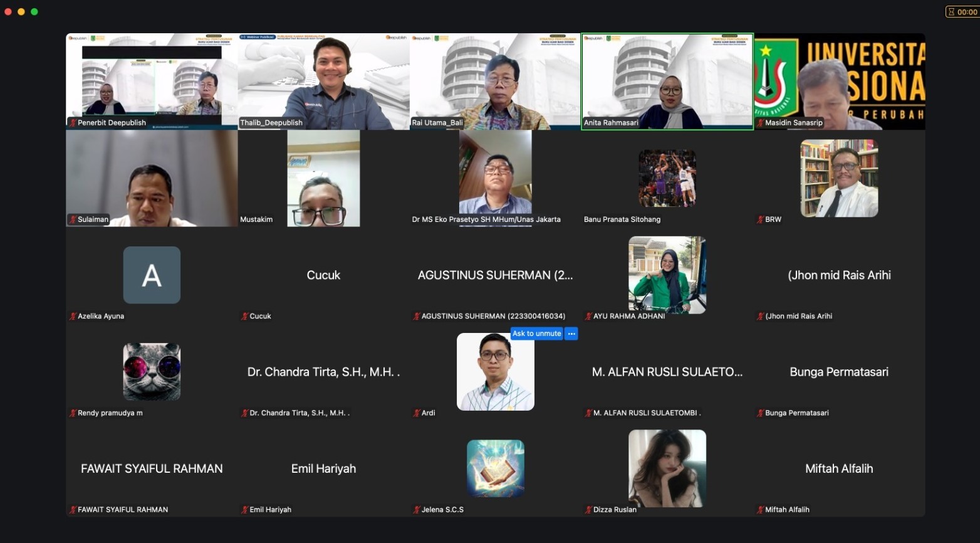Click muted mic icon beside Jelena S.C.S
Viewport: 980px width, 543px height.
(x=417, y=510)
